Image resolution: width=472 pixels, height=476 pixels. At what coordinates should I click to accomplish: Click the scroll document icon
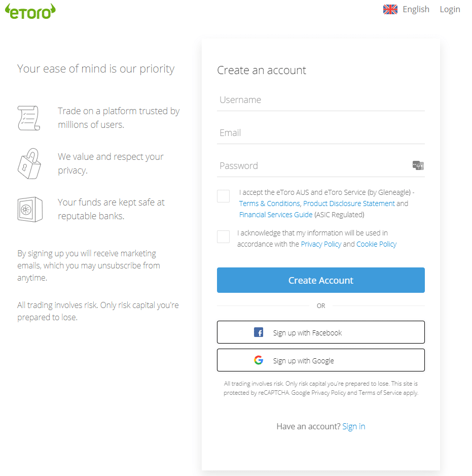pyautogui.click(x=29, y=118)
